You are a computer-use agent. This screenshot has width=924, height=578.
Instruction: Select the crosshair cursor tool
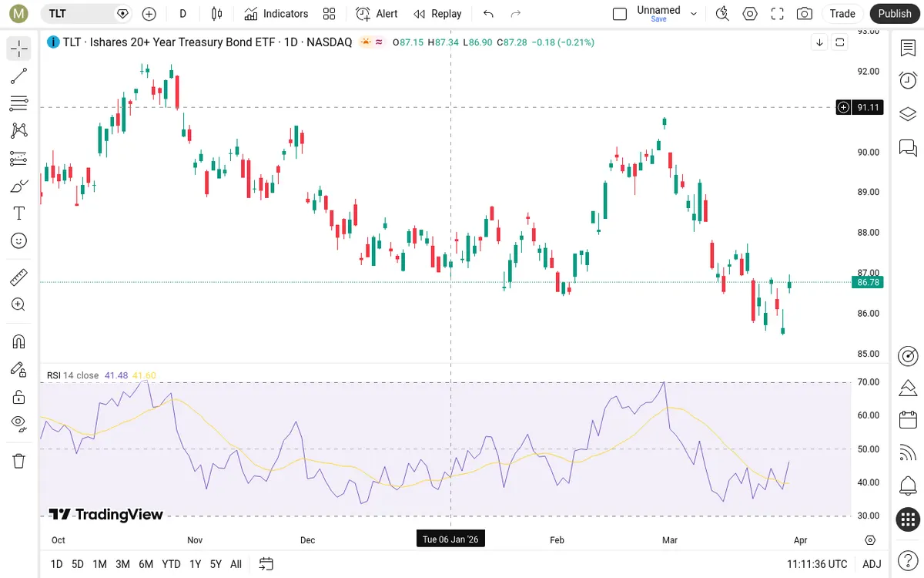19,49
